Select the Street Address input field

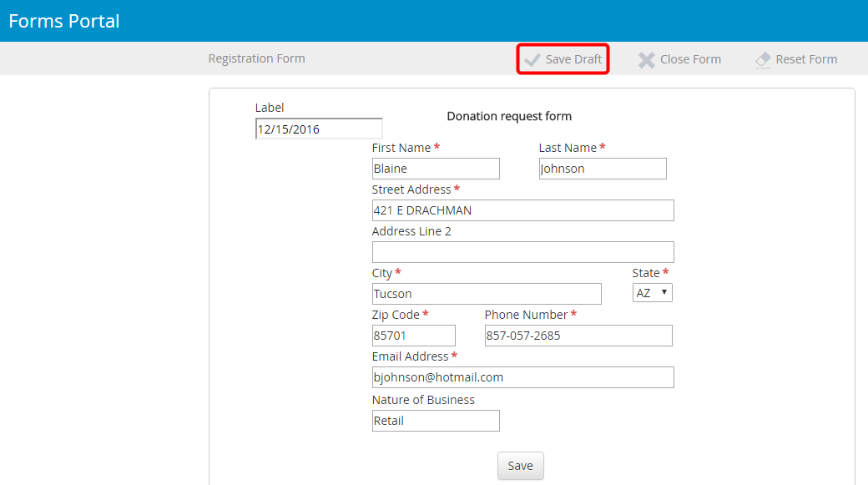coord(523,210)
